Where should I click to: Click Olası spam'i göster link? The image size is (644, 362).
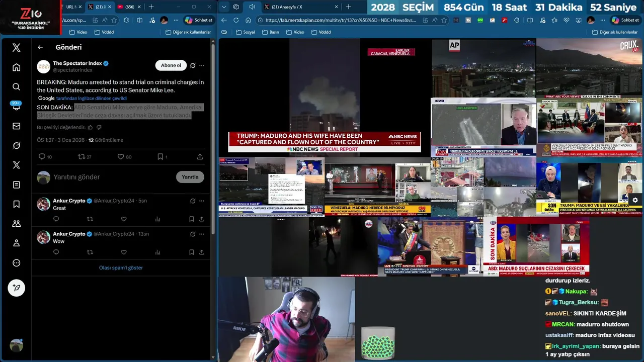point(121,268)
